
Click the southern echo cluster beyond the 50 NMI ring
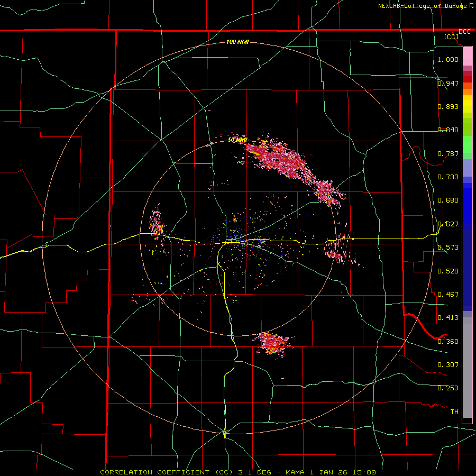tap(273, 343)
